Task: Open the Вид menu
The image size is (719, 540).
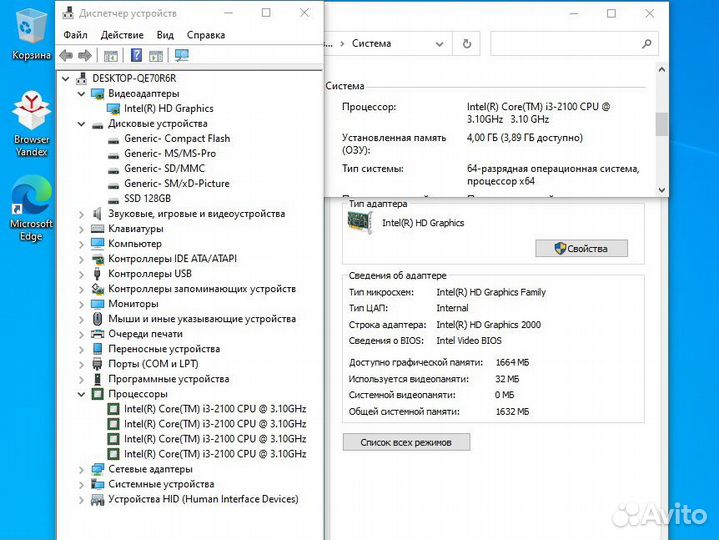Action: coord(165,35)
